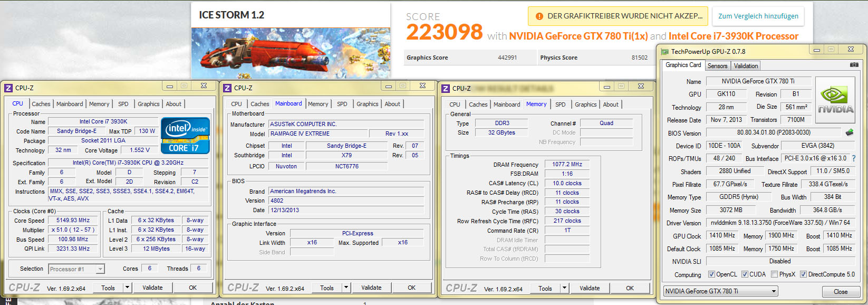The width and height of the screenshot is (868, 305).
Task: Click the Bus Interface question mark icon
Action: pyautogui.click(x=854, y=158)
